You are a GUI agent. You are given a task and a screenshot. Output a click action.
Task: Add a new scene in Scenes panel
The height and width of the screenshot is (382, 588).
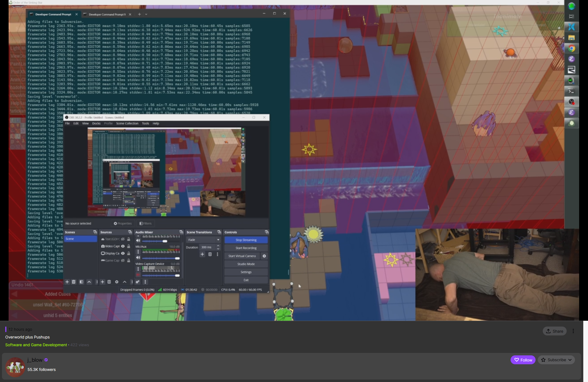67,282
